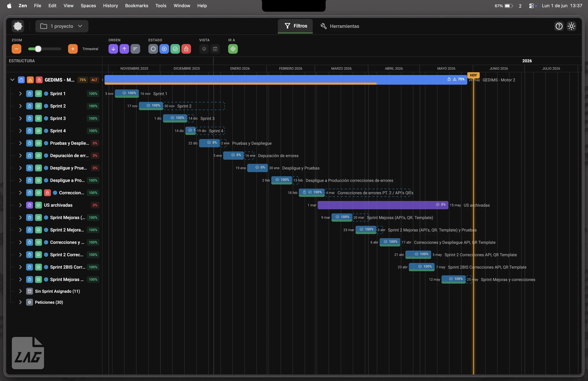
Task: Go to today with the green target icon
Action: tap(233, 49)
